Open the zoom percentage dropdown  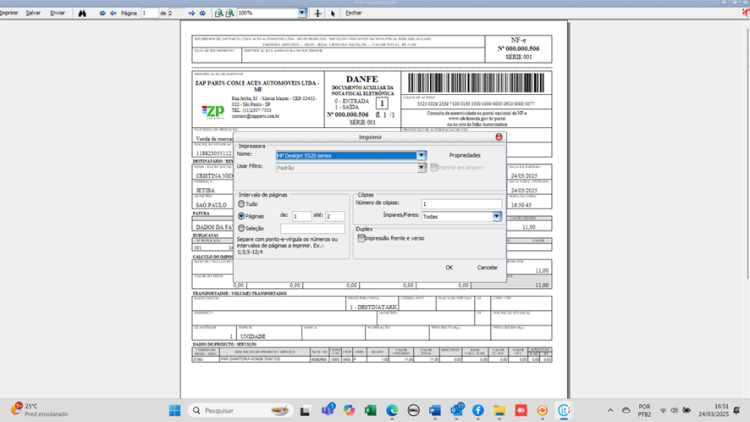click(302, 13)
